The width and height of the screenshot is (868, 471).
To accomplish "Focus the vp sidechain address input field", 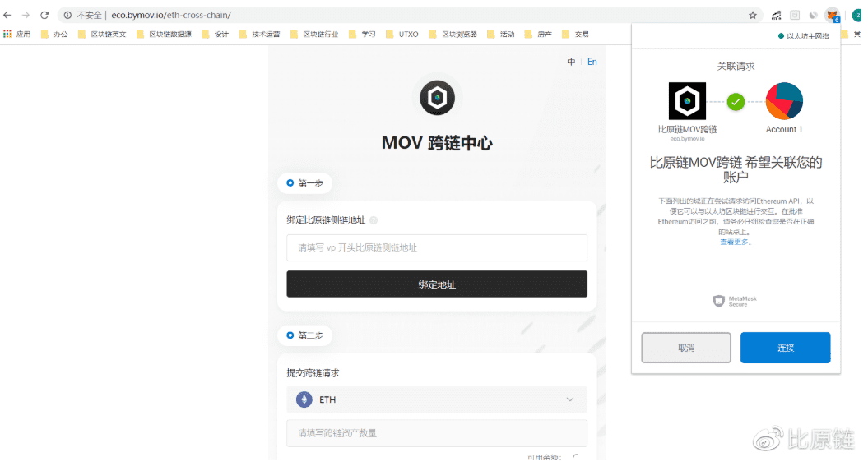I will 437,247.
